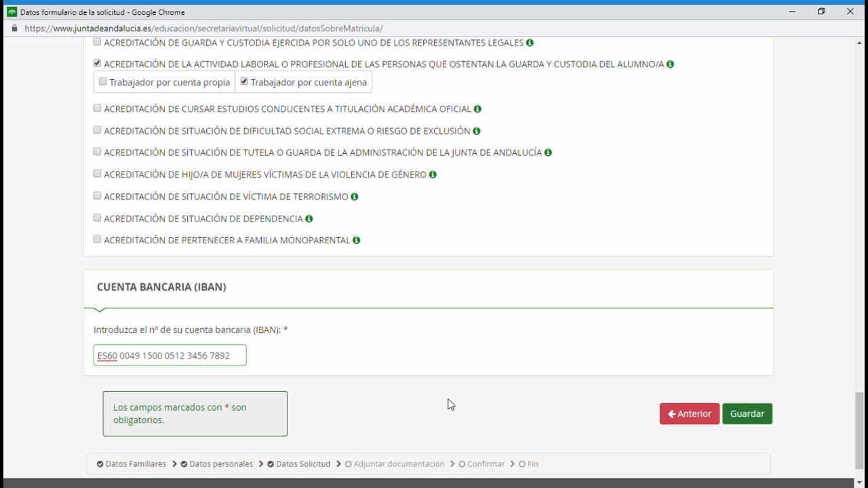Image resolution: width=868 pixels, height=488 pixels.
Task: Restore down the Chrome window
Action: pos(821,12)
